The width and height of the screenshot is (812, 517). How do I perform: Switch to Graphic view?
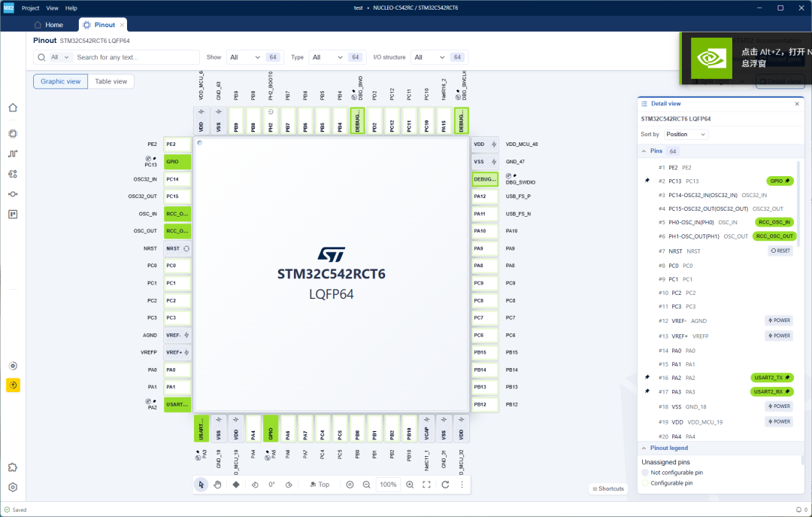coord(61,81)
